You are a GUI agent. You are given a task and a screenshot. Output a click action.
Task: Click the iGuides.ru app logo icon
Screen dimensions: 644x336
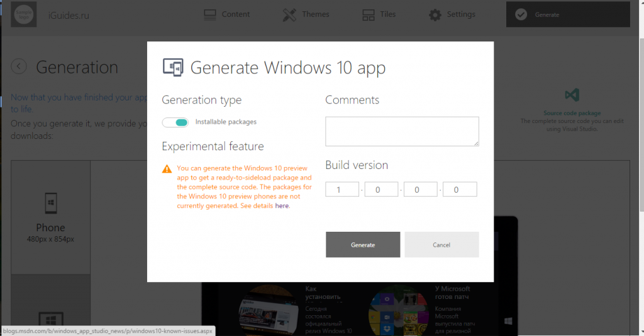[x=25, y=14]
